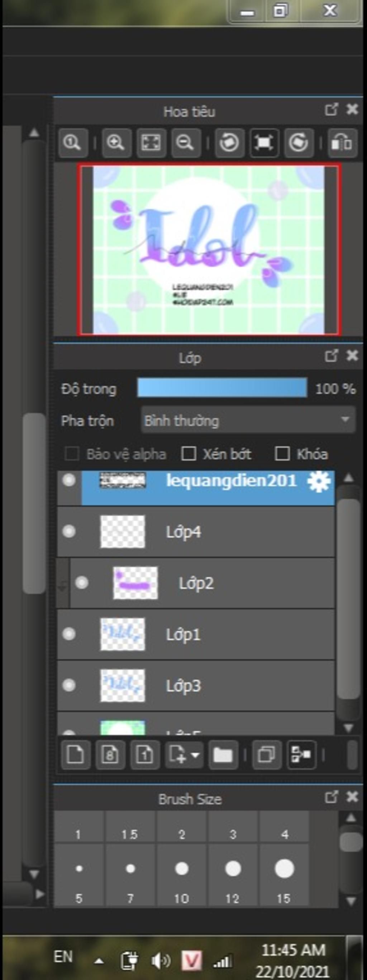
Task: Enable the Khóa lock checkbox
Action: click(x=282, y=454)
